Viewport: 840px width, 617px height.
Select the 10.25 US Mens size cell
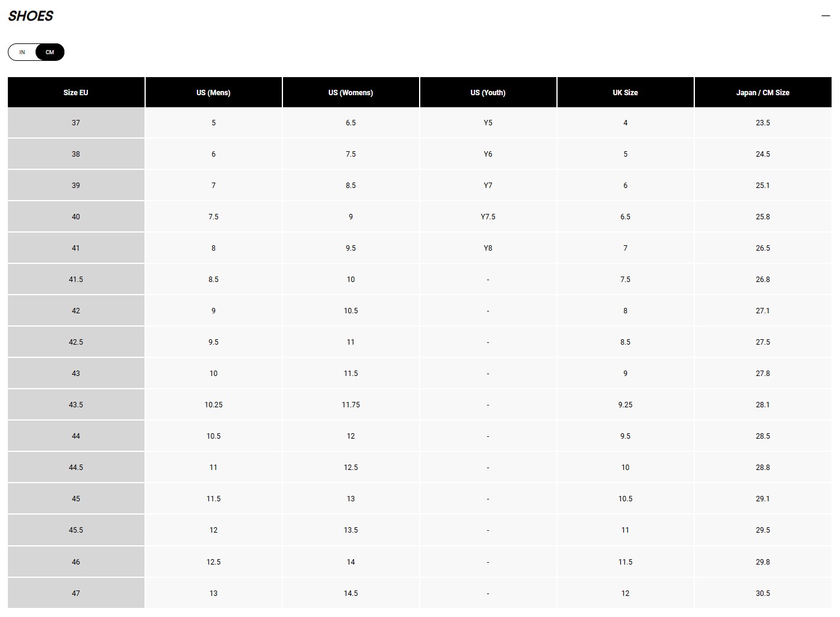click(213, 404)
